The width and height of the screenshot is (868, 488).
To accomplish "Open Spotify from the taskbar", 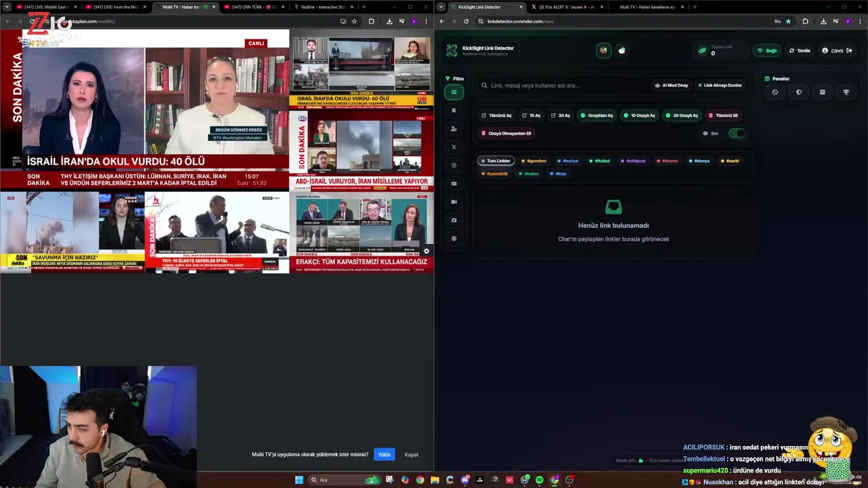I will point(540,480).
